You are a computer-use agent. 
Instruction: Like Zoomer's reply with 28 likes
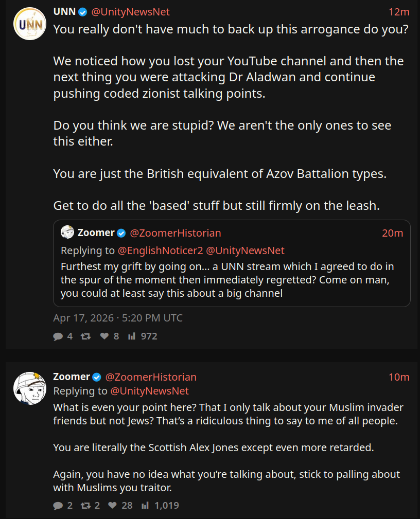(112, 506)
